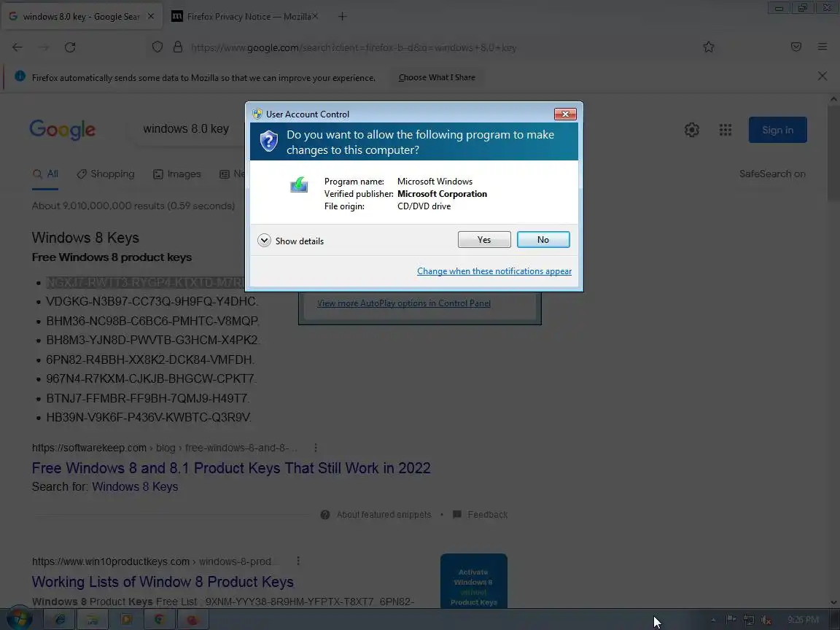
Task: Reload the page in Firefox
Action: click(70, 47)
